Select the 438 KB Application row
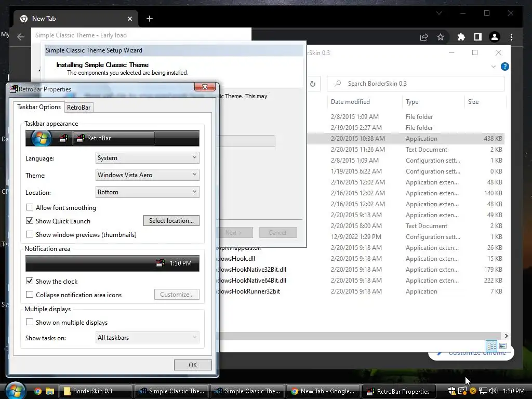The image size is (532, 399). 405,138
